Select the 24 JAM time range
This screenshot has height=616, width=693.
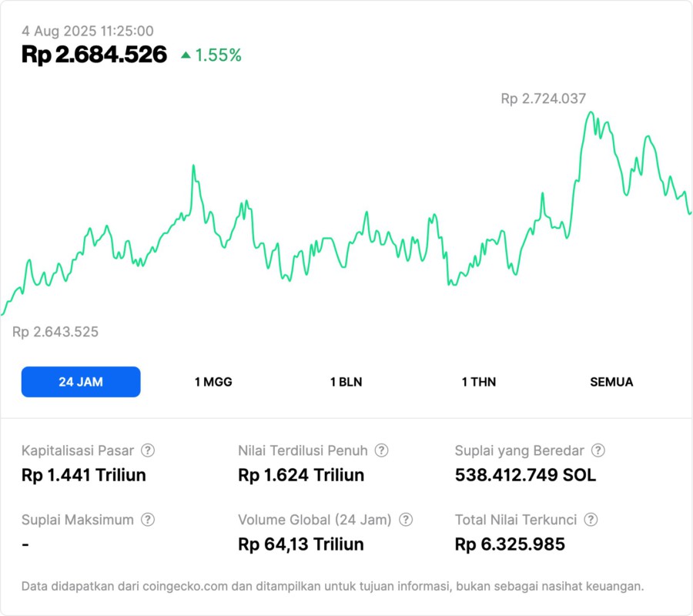point(81,382)
